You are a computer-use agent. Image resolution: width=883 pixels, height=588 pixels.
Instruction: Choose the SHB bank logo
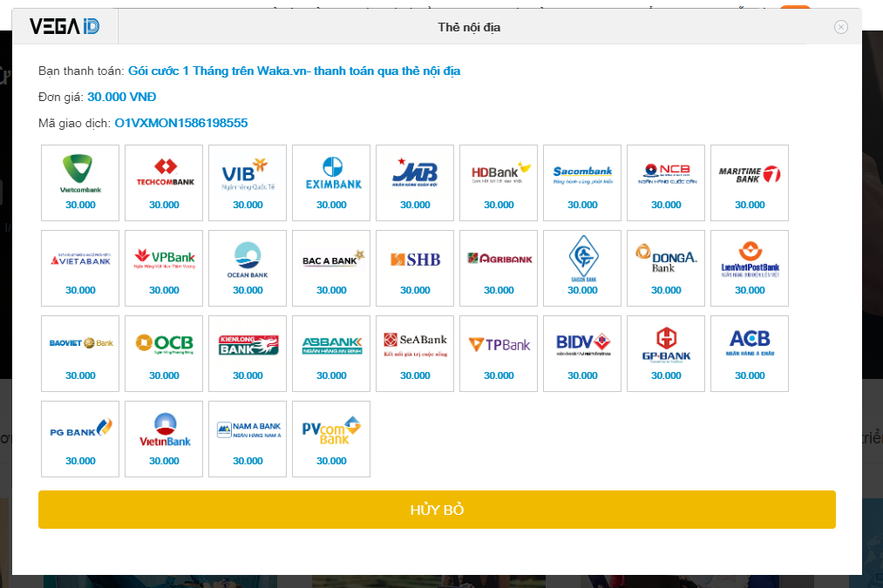coord(415,267)
